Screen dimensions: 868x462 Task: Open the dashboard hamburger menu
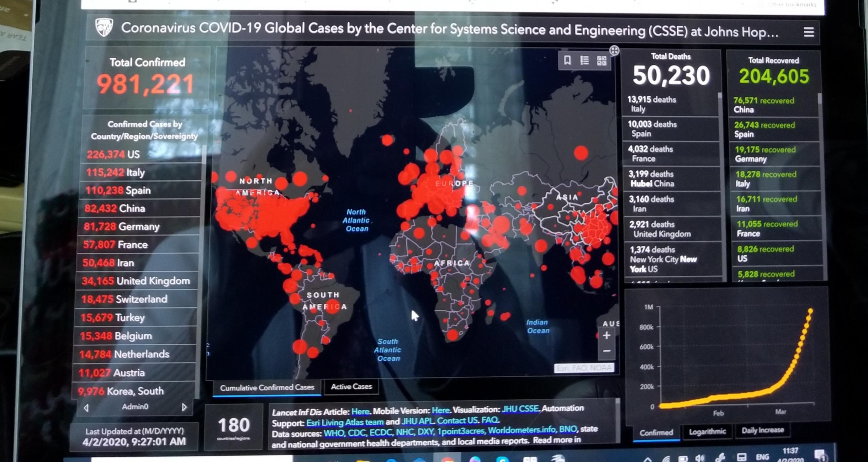point(809,32)
